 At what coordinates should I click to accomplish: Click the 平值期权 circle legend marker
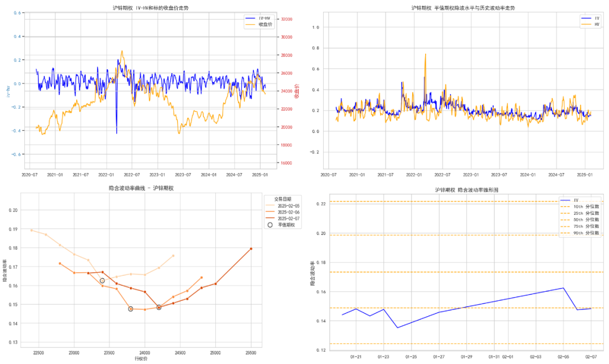click(270, 225)
